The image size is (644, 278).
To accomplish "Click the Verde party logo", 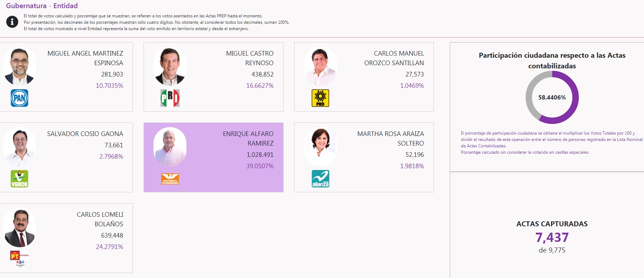I will click(19, 179).
